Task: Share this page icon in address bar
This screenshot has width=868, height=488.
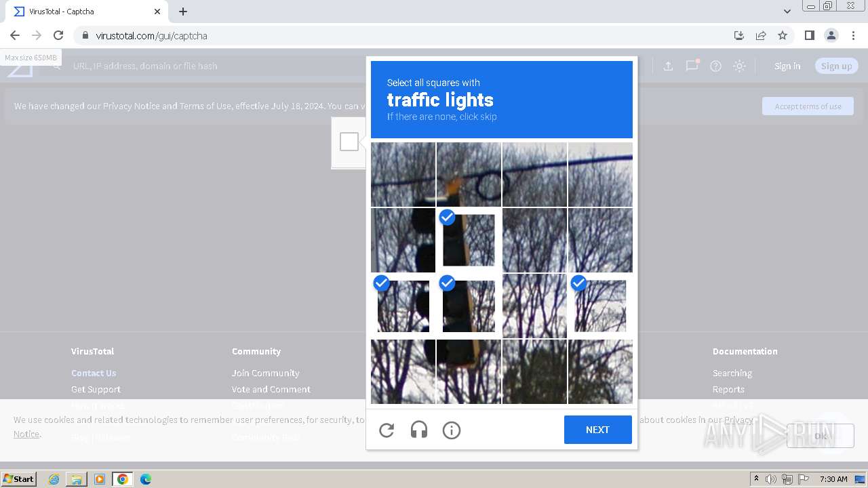Action: tap(761, 35)
